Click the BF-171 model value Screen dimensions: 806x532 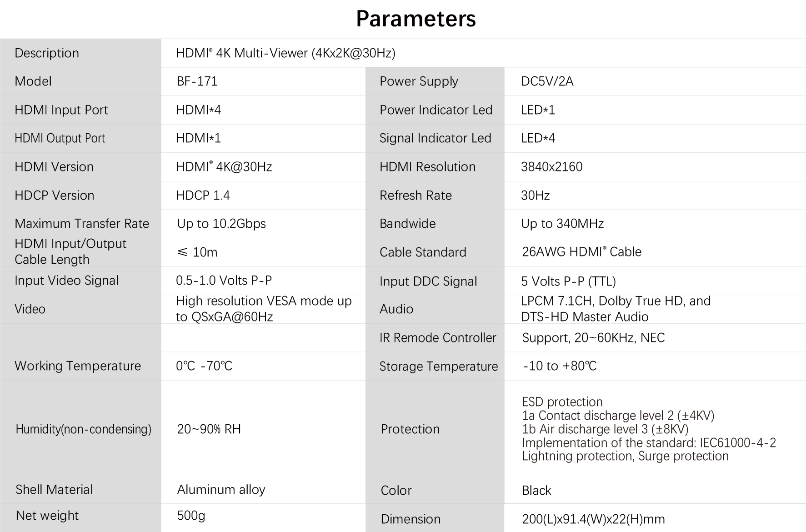(197, 81)
